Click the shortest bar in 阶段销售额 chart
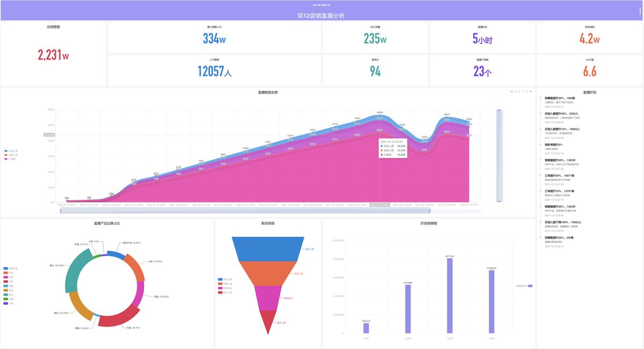The width and height of the screenshot is (644, 349). pyautogui.click(x=366, y=328)
